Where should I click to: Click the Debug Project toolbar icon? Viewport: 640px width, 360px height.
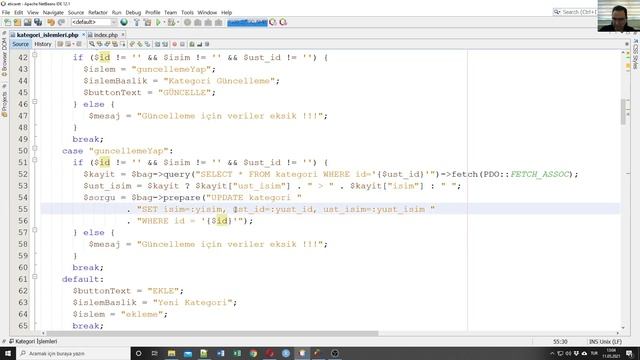point(171,22)
